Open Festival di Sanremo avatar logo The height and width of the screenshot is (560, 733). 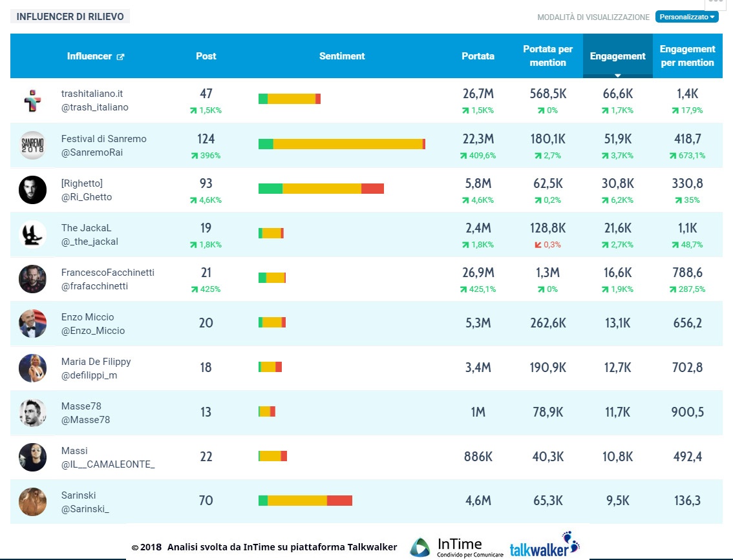(x=33, y=145)
